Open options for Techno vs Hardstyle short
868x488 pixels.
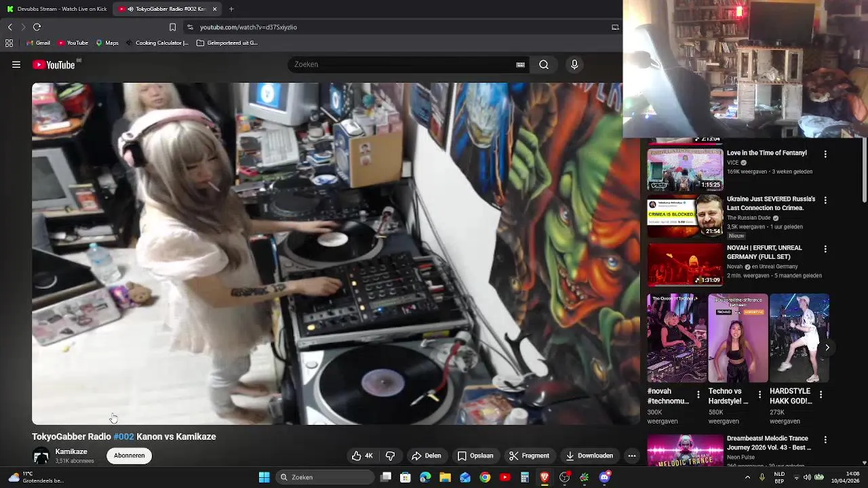pos(759,394)
